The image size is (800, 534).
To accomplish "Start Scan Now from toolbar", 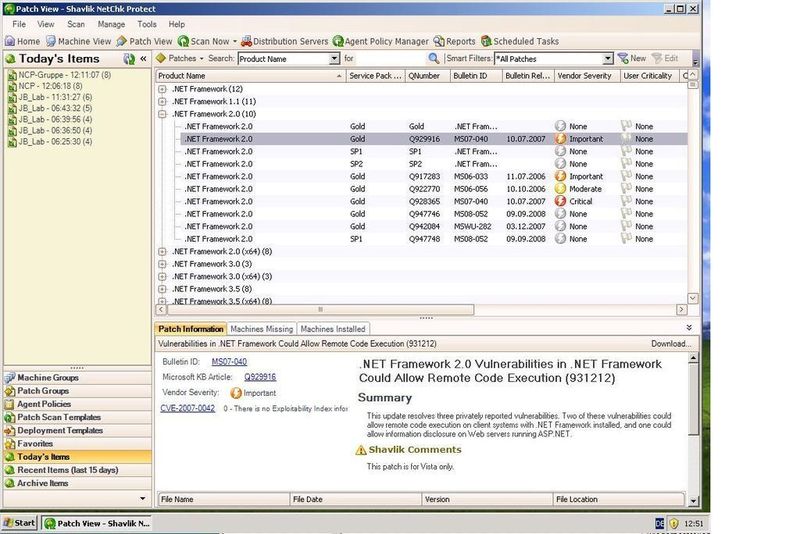I will (204, 41).
